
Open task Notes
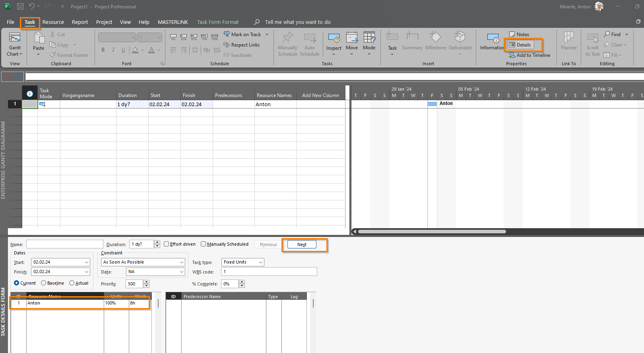[x=519, y=35]
